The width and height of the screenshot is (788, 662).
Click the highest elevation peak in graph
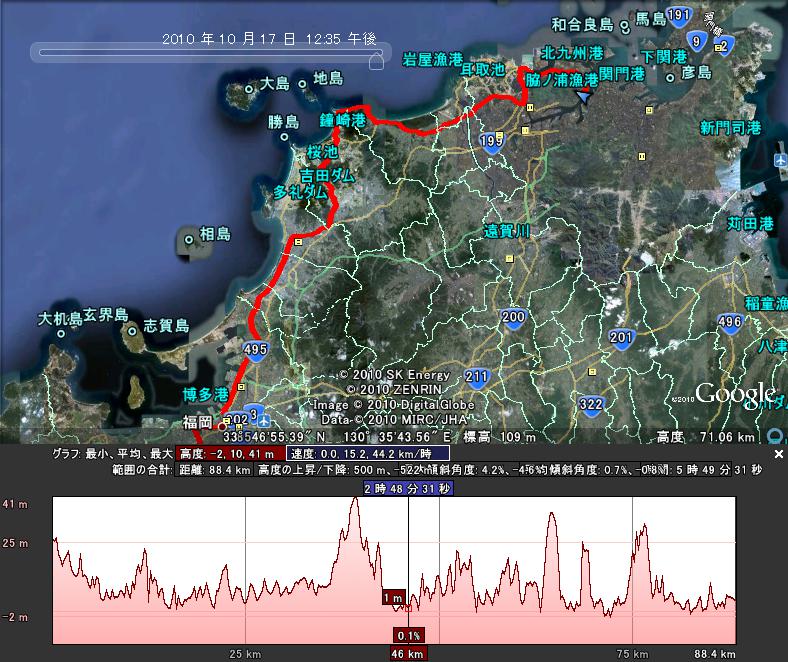tap(356, 499)
